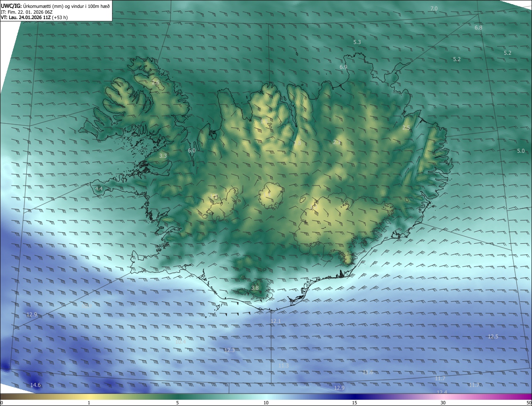The height and width of the screenshot is (406, 532).
Task: Click the precipitation value 12.5 on the map
Action: click(x=493, y=337)
